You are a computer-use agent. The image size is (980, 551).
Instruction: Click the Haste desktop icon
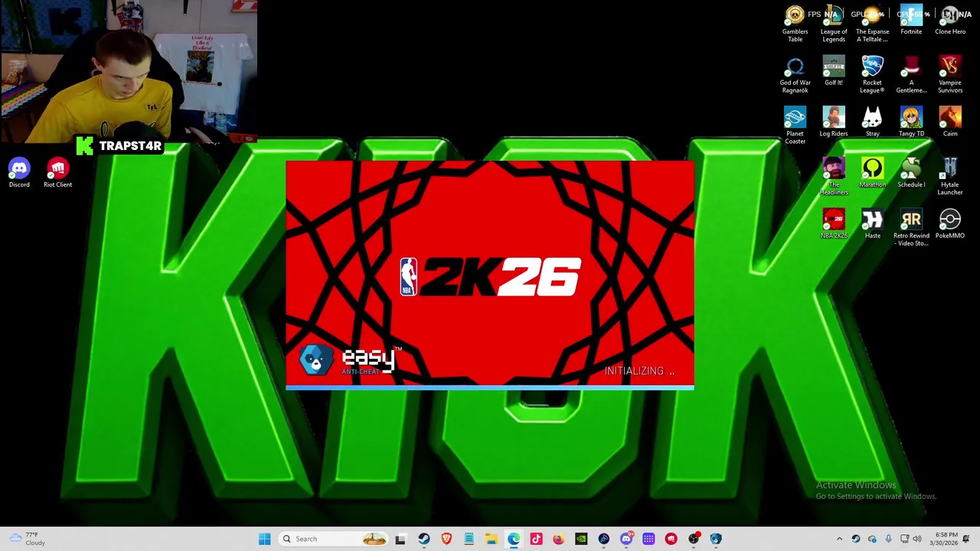873,224
